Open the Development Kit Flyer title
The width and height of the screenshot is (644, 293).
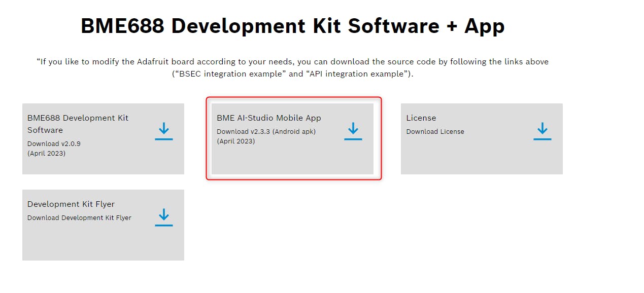71,204
